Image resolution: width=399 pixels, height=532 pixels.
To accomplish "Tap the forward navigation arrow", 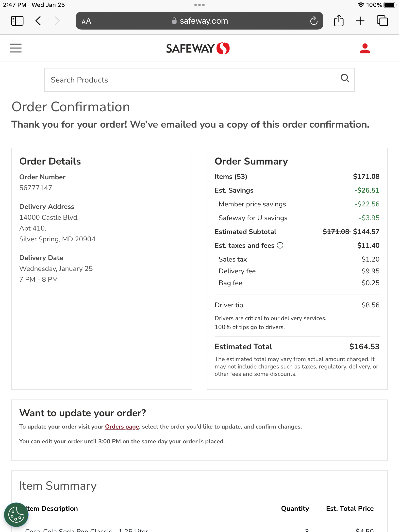I will click(57, 21).
